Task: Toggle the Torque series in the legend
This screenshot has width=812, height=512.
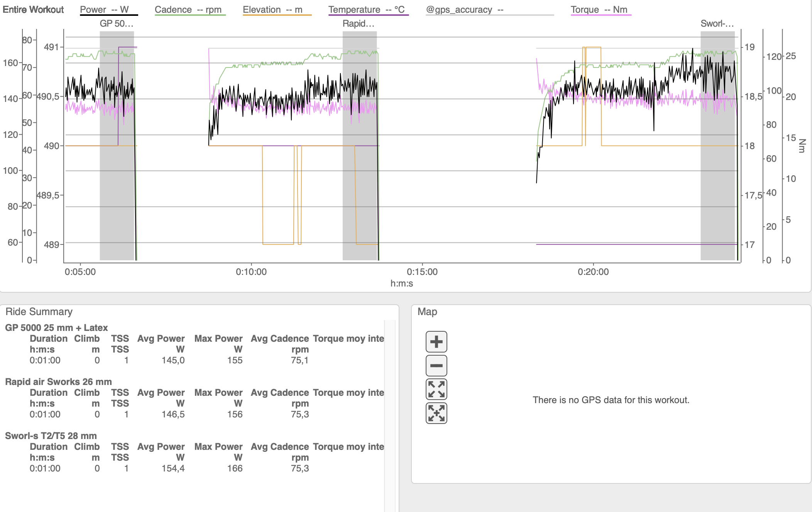Action: click(599, 10)
